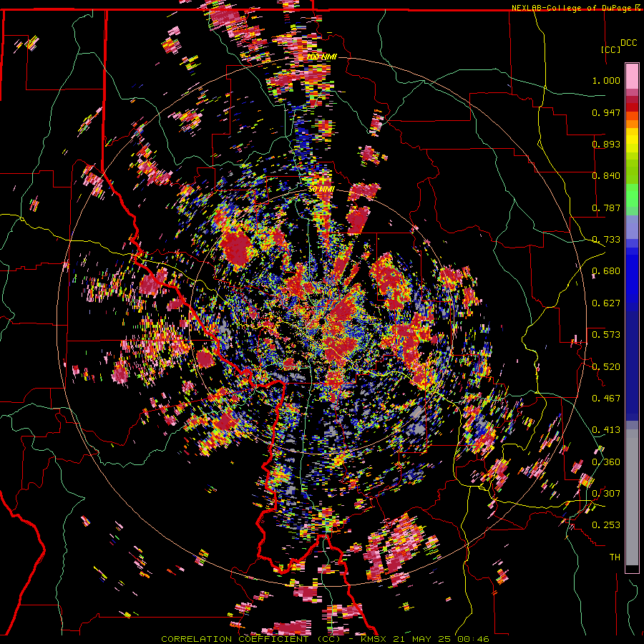Select the 0.253 scale value
Viewport: 644px width, 644px height.
606,525
